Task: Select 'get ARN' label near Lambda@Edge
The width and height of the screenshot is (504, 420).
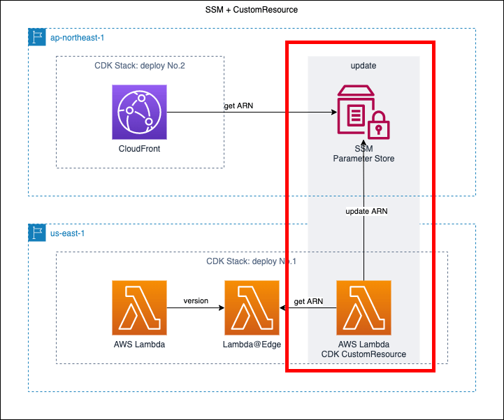Action: click(x=308, y=301)
